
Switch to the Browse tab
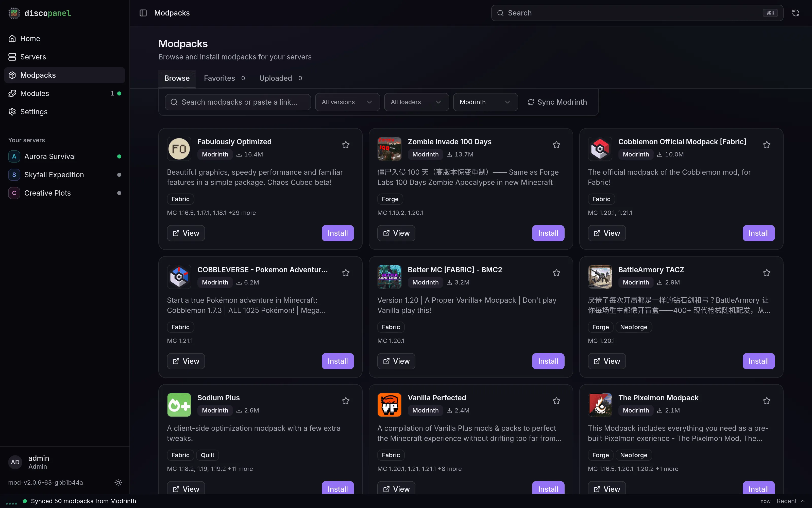point(177,78)
